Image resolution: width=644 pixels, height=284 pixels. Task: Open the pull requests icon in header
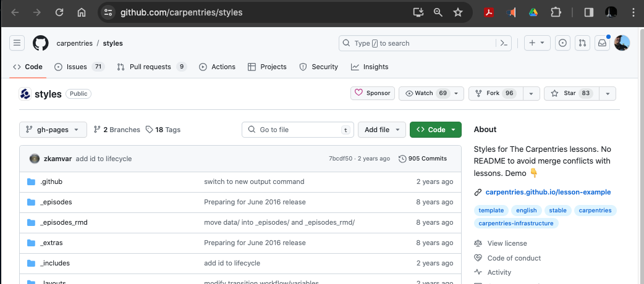click(x=582, y=43)
